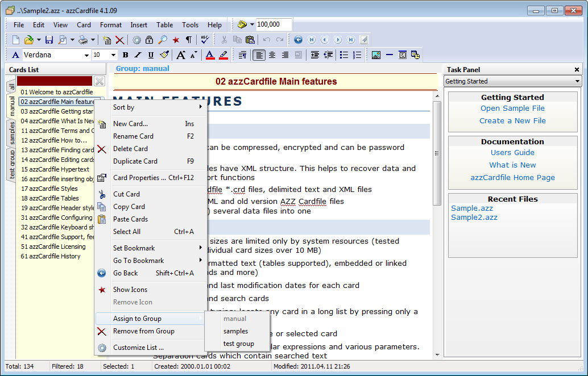Create a new card using the toolbar icon
The height and width of the screenshot is (376, 588).
107,40
